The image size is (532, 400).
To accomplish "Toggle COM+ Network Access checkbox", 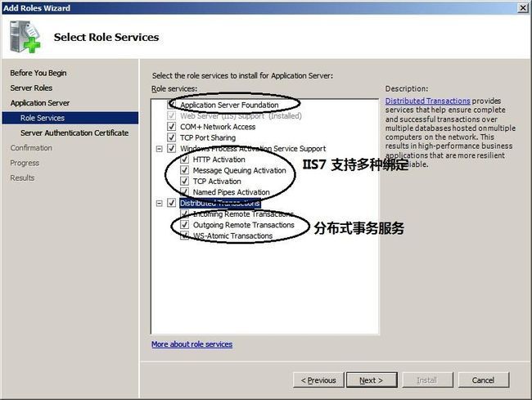I will coord(172,127).
